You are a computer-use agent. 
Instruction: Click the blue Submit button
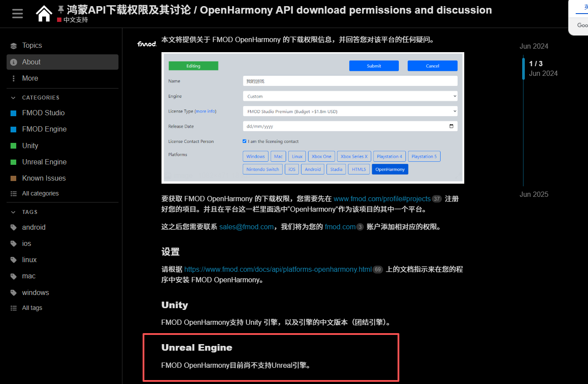pos(374,66)
